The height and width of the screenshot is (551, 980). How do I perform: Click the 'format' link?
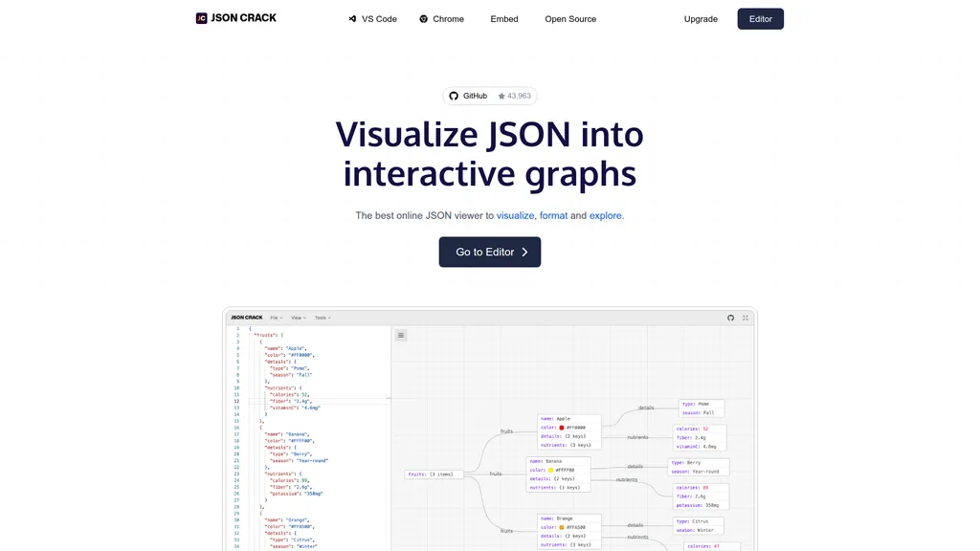click(x=553, y=215)
